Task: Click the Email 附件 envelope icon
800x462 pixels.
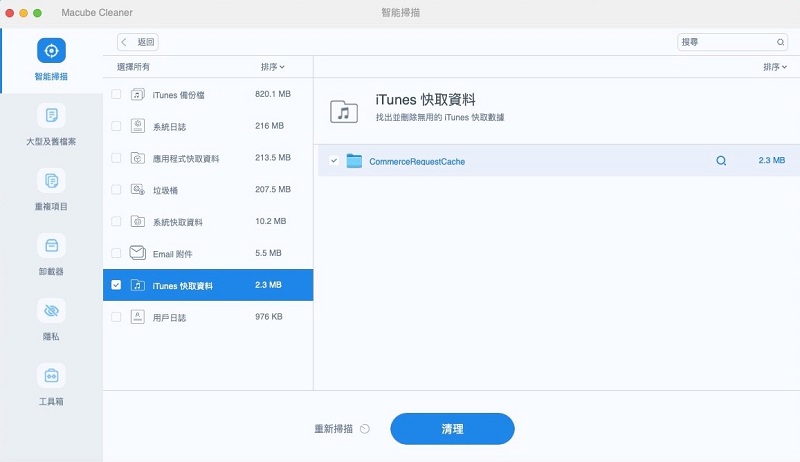Action: point(137,253)
